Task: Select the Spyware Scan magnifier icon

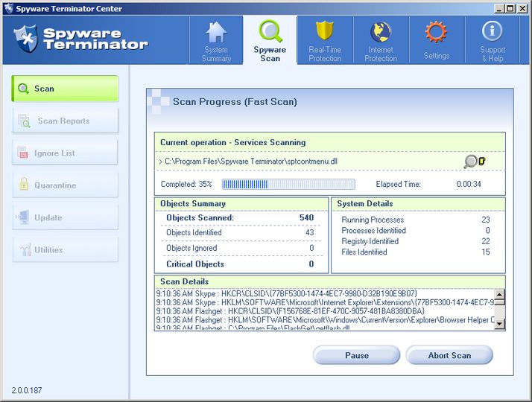Action: (270, 31)
